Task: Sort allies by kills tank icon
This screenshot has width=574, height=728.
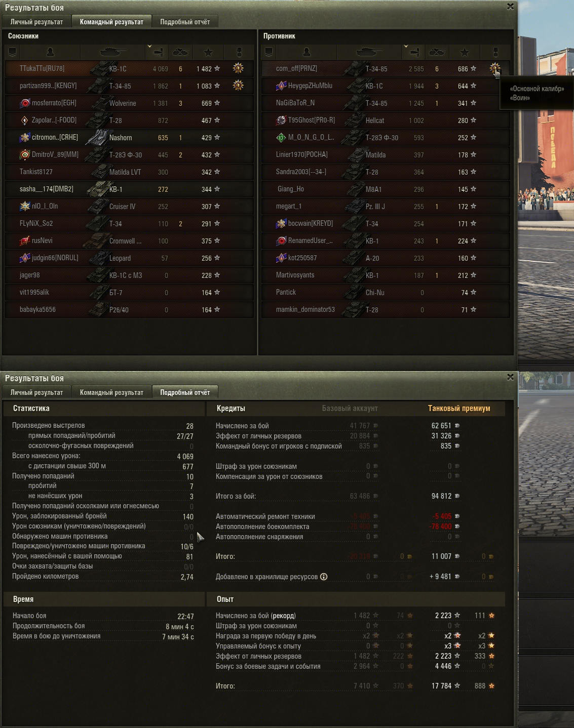Action: 180,52
